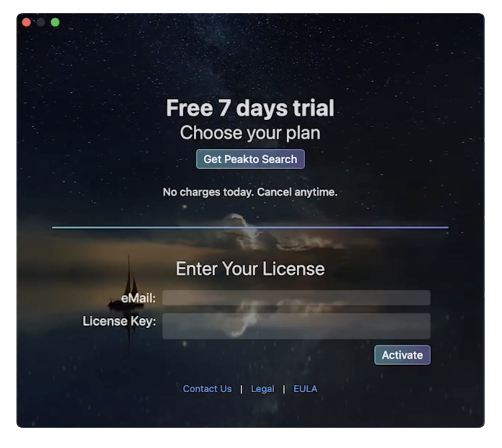Click the eMail field label
The height and width of the screenshot is (448, 502).
138,298
